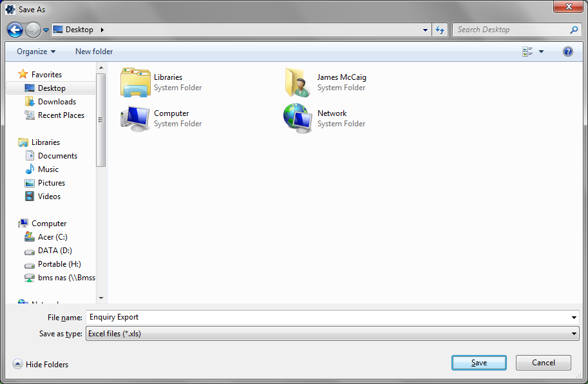
Task: Click the Change your view icon
Action: pos(527,52)
